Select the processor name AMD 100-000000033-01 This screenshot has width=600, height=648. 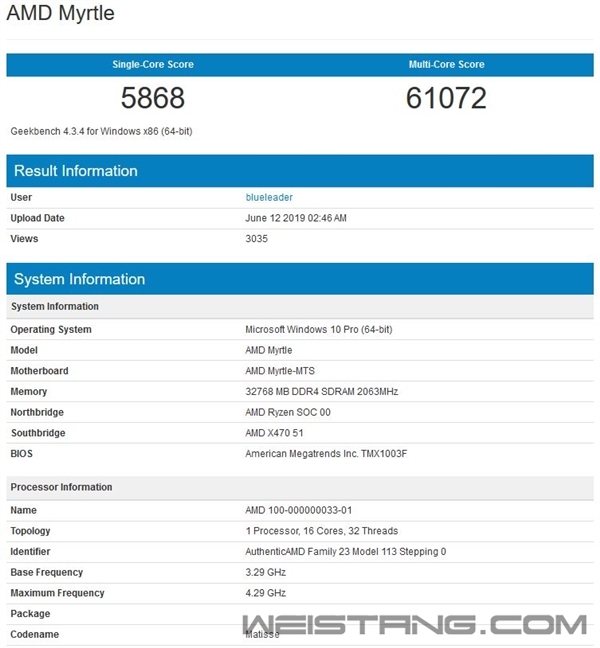[x=300, y=510]
